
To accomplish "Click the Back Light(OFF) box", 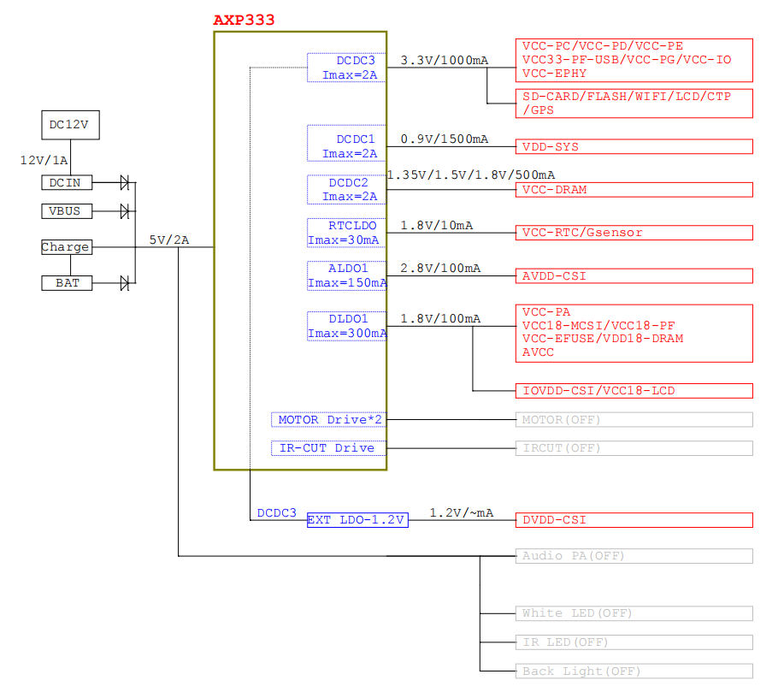I will point(634,671).
